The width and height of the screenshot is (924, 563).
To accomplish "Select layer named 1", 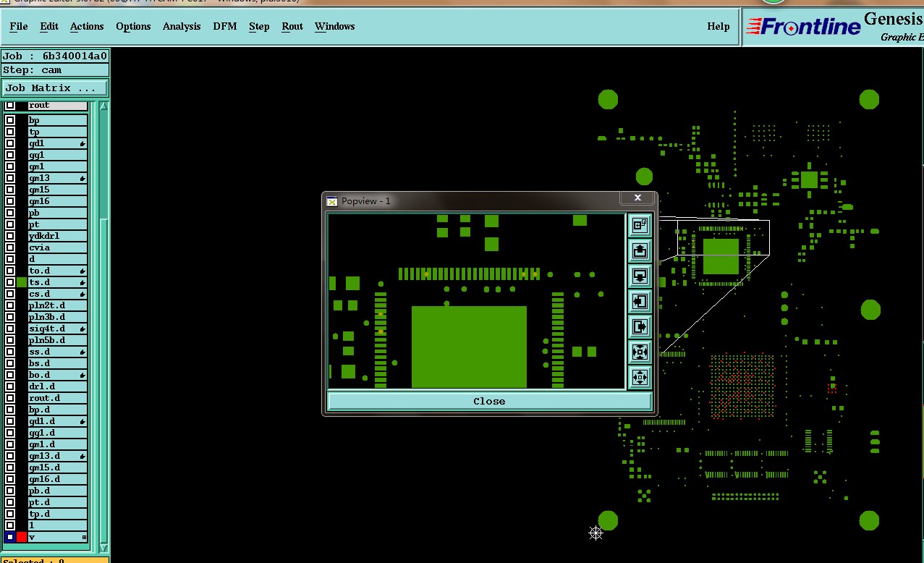I will (x=58, y=525).
